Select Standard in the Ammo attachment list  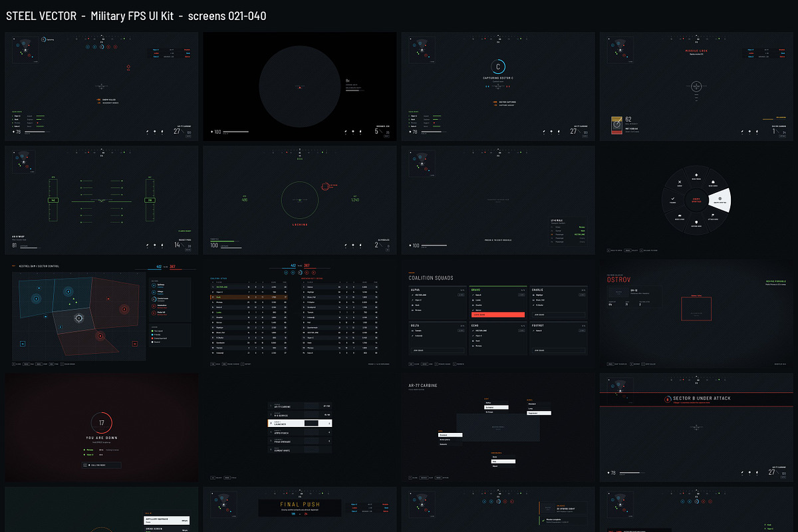tap(450, 435)
